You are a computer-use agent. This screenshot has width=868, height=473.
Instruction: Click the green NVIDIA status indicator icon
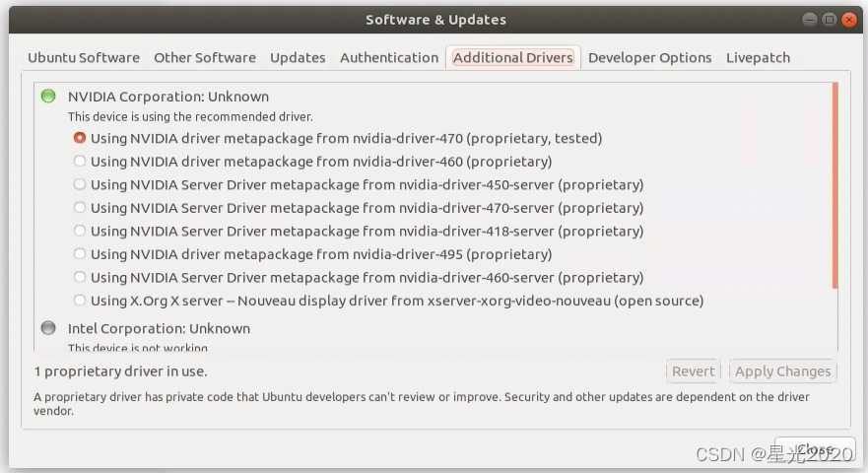coord(48,96)
